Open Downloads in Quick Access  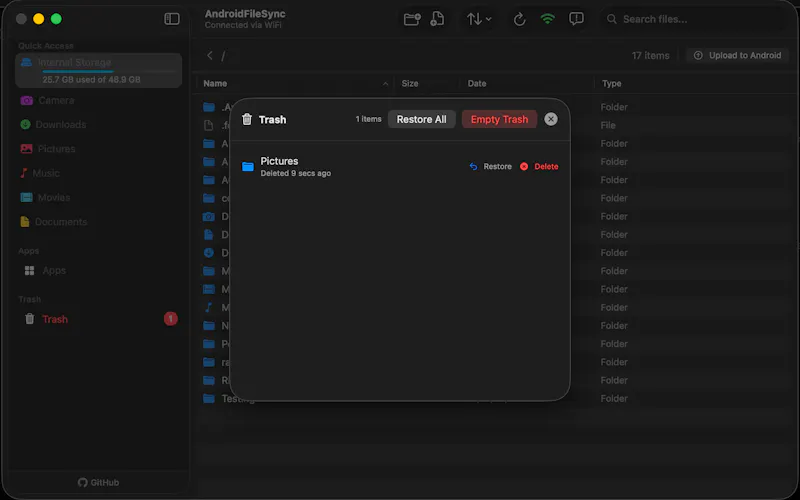98,124
